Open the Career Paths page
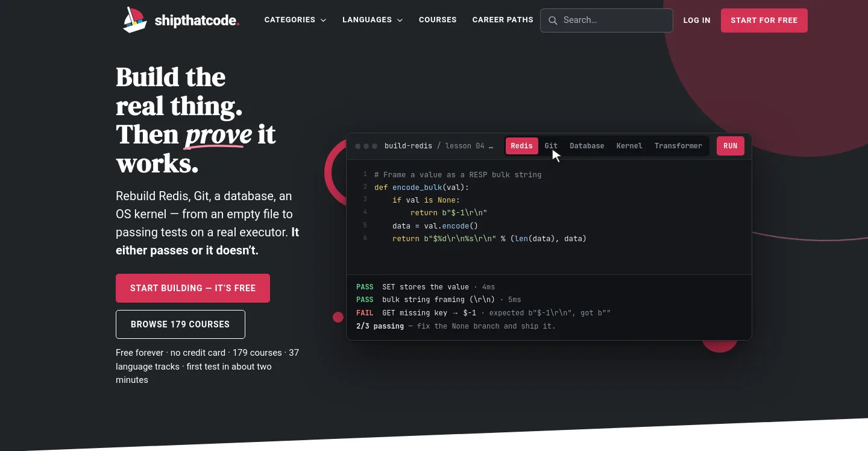 503,20
